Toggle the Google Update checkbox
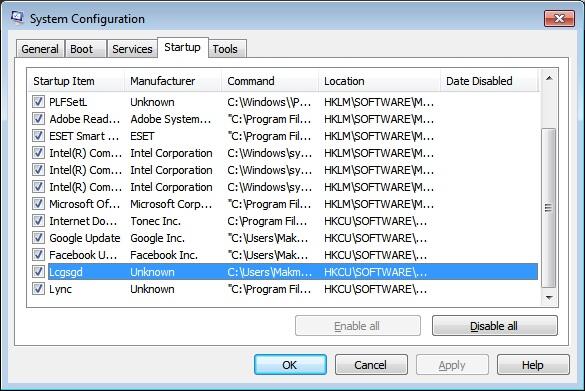 38,238
